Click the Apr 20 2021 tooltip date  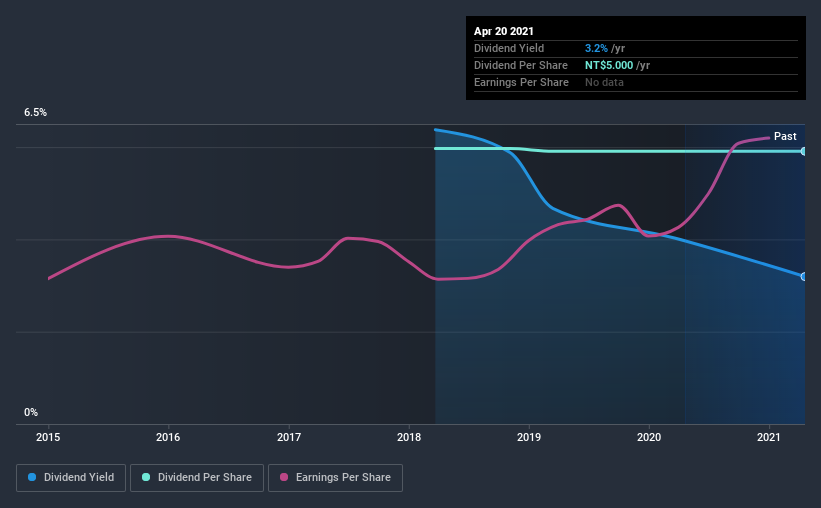coord(504,31)
